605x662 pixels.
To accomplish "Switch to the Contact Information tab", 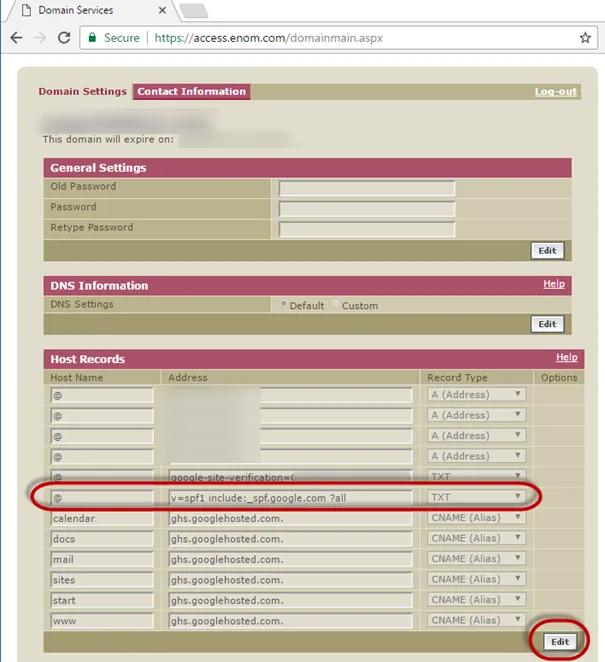I will pyautogui.click(x=191, y=92).
